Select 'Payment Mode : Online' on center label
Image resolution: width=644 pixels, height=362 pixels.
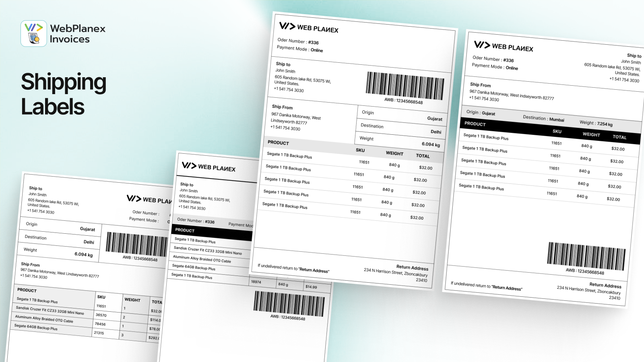pos(300,49)
